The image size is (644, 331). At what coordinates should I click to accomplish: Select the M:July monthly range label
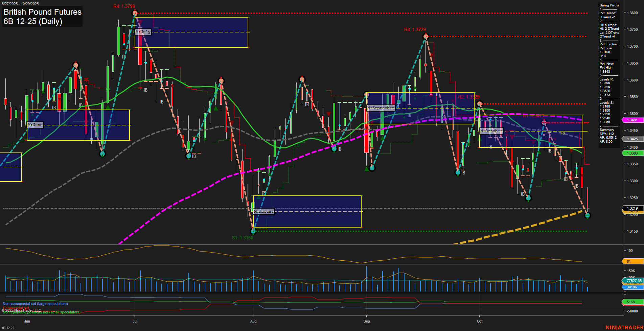click(x=143, y=32)
